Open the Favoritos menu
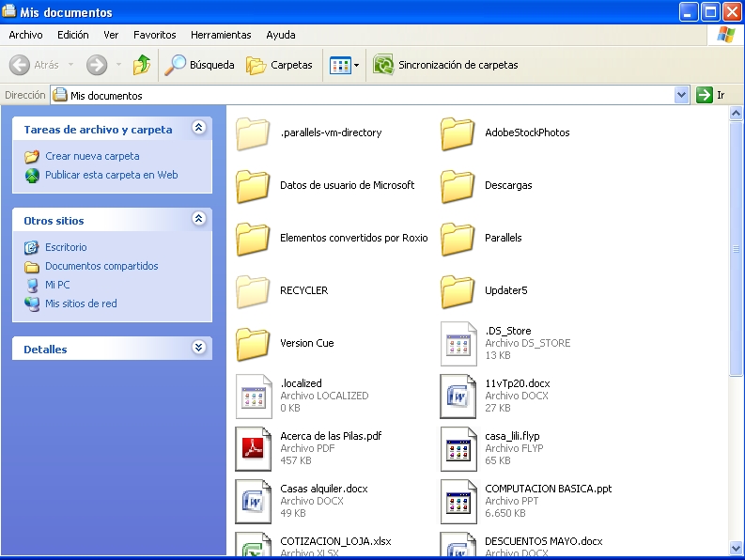The width and height of the screenshot is (745, 560). click(x=154, y=35)
